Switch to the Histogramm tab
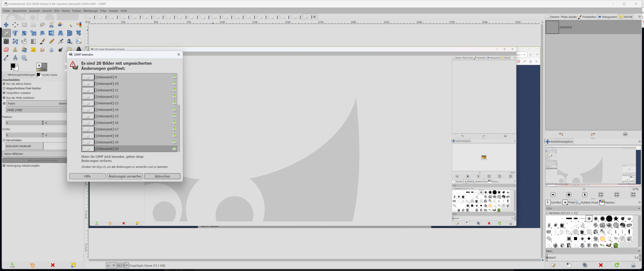Image resolution: width=644 pixels, height=271 pixels. [x=607, y=17]
